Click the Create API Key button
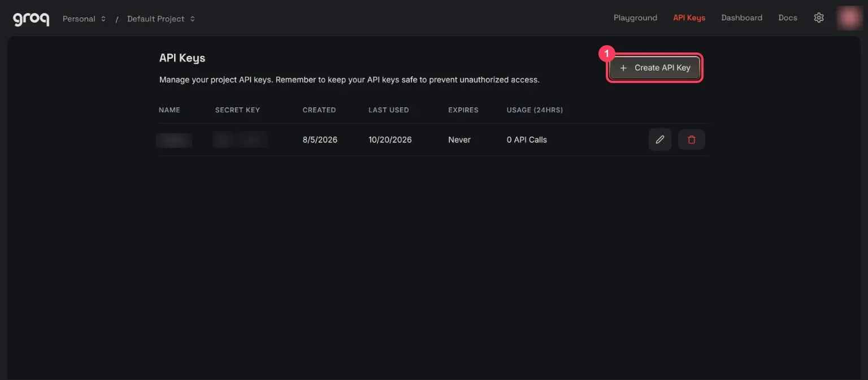 coord(655,68)
